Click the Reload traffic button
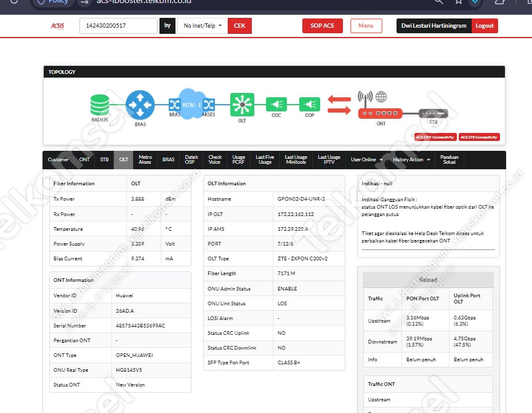This screenshot has width=532, height=413. point(428,280)
